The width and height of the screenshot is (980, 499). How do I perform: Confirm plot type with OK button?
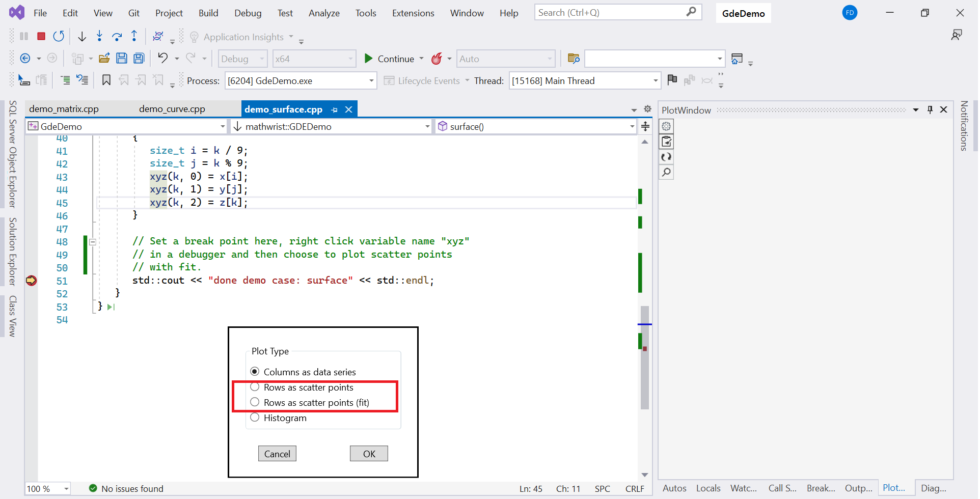(x=369, y=454)
